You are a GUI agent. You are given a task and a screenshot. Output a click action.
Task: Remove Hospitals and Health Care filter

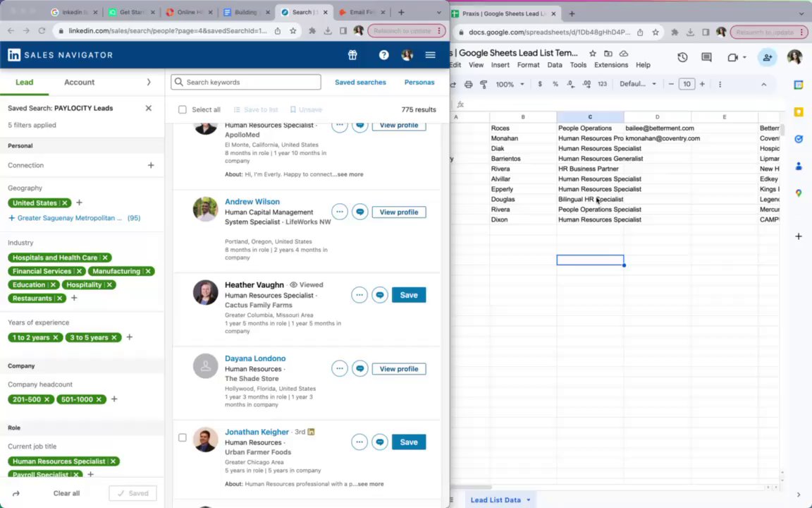(x=105, y=258)
